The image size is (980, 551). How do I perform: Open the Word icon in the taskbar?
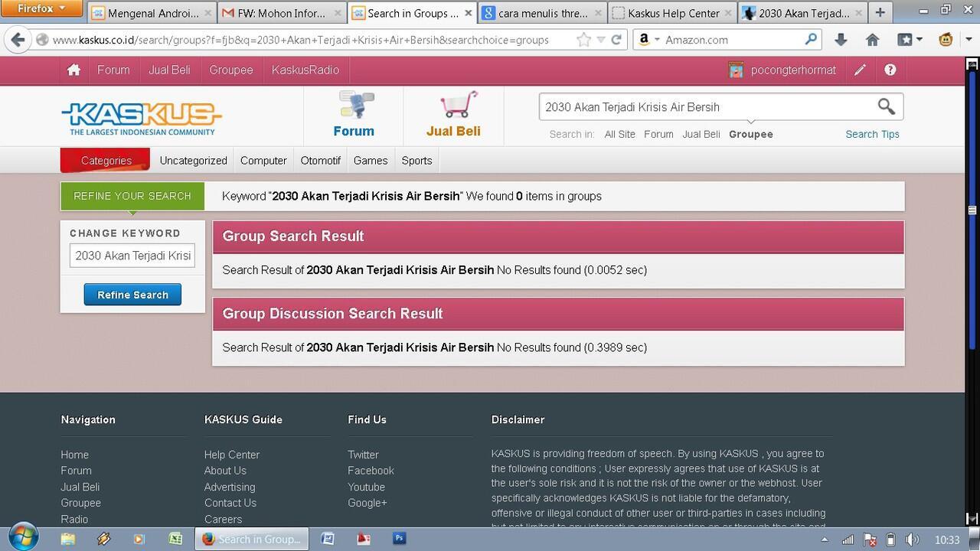tap(327, 539)
